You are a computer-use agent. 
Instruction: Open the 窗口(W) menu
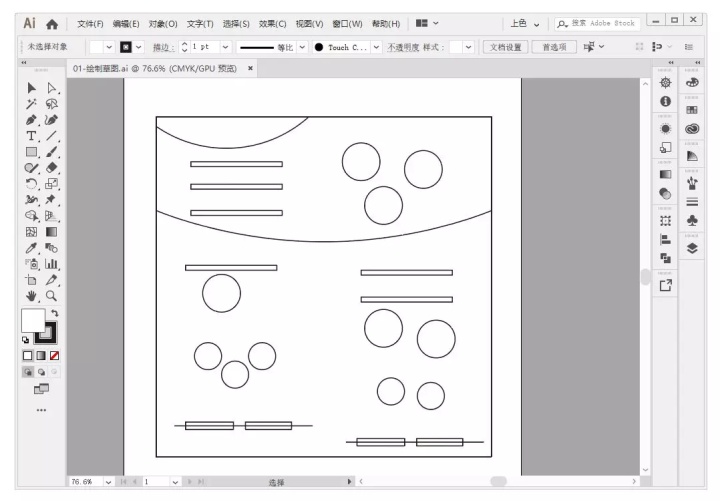pos(347,24)
